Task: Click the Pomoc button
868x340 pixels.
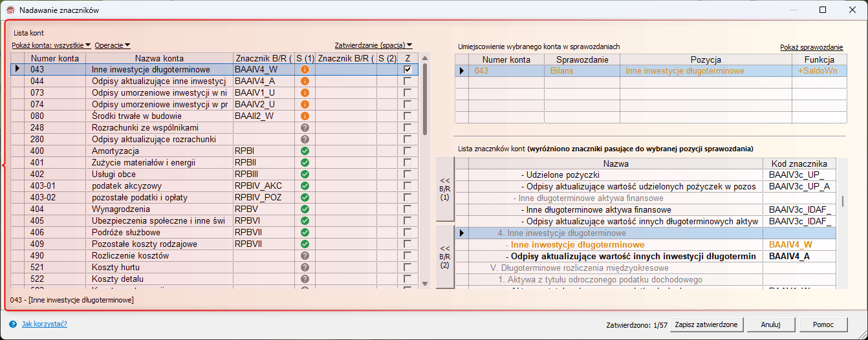Action: pyautogui.click(x=823, y=324)
